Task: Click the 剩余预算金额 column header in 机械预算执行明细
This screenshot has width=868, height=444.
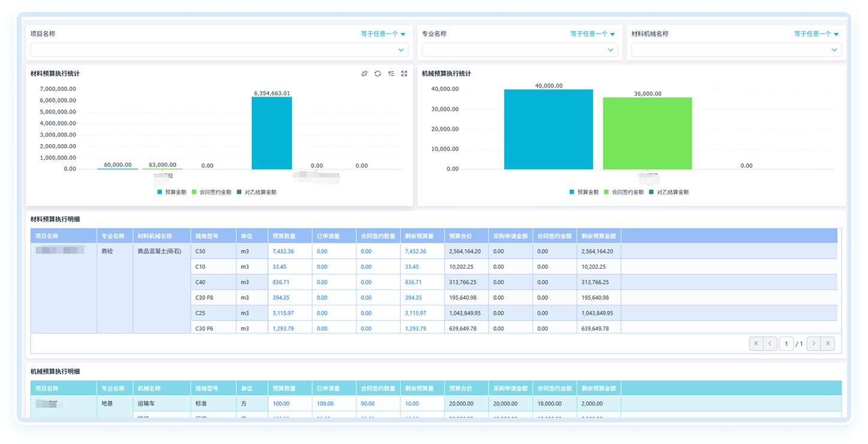Action: (599, 388)
